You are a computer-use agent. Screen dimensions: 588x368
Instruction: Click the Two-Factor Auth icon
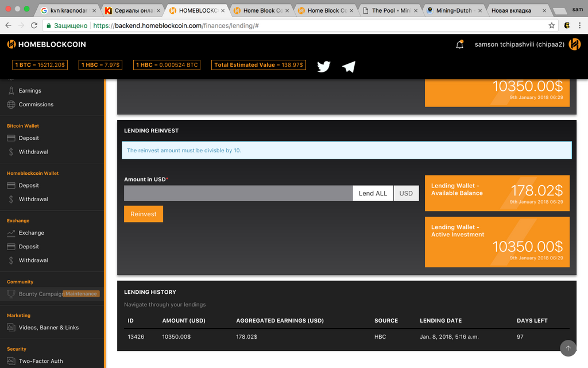pyautogui.click(x=11, y=361)
